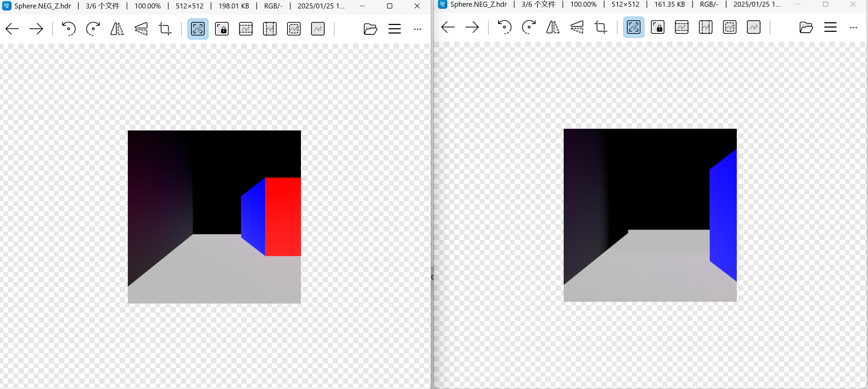Enable fit-to-height mode in right window
The height and width of the screenshot is (389, 868).
[x=706, y=27]
